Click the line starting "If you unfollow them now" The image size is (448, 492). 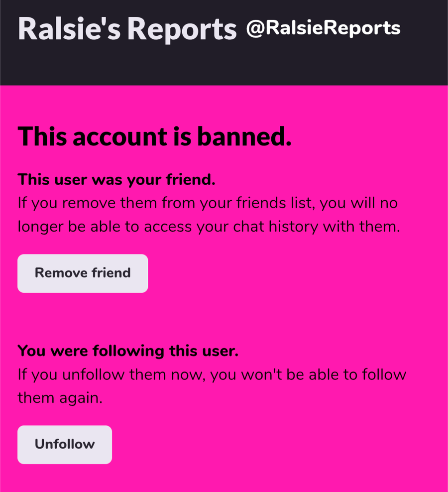(x=212, y=374)
